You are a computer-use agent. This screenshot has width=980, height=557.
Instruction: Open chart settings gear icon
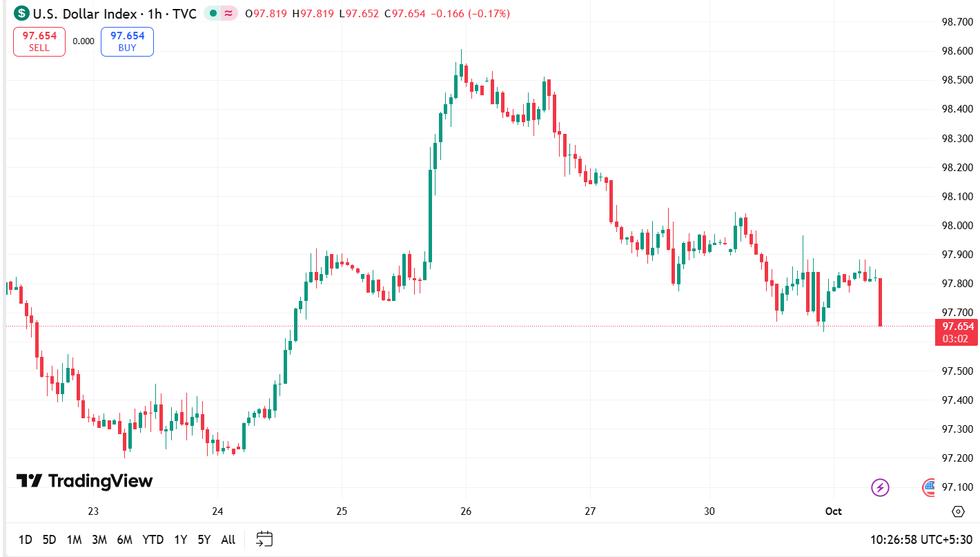pos(958,511)
